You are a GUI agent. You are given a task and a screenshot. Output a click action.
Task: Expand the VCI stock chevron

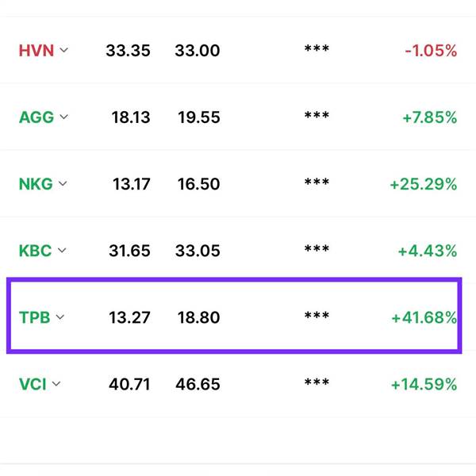click(56, 384)
